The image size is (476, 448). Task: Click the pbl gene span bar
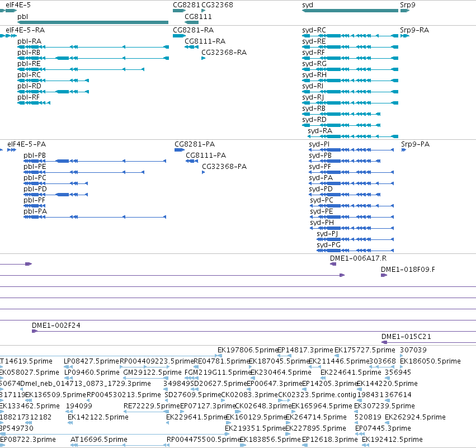(93, 22)
